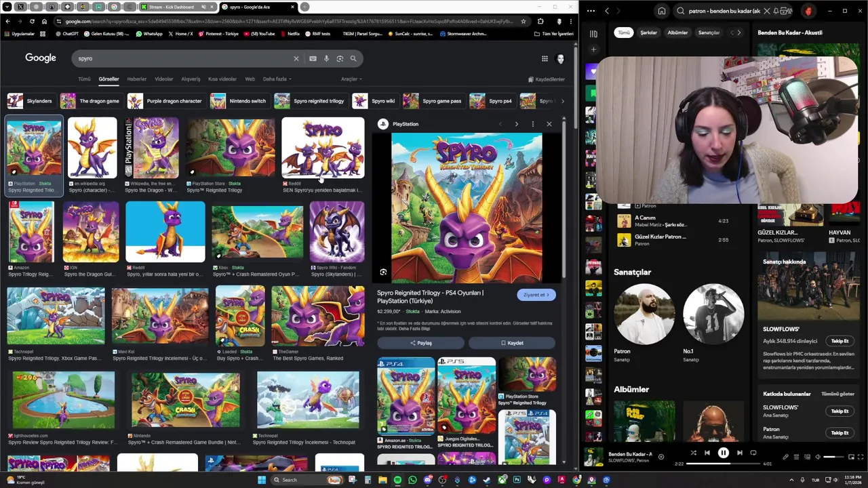Open Google voice search microphone
Viewport: 868px width, 488px height.
[x=326, y=58]
